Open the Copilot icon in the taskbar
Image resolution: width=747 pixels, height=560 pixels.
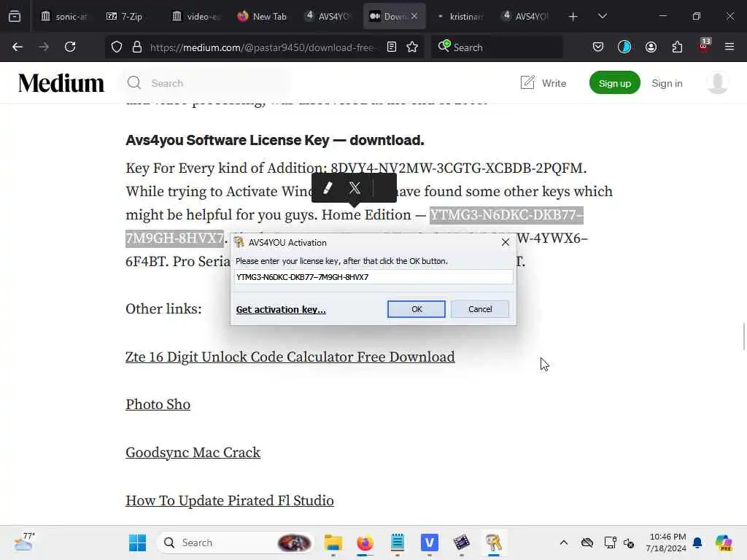tap(723, 542)
